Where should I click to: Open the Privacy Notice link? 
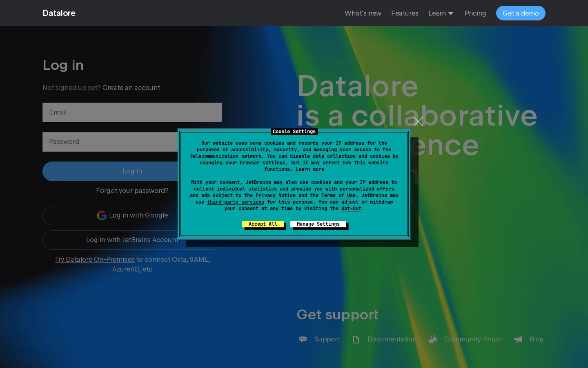[x=276, y=195]
